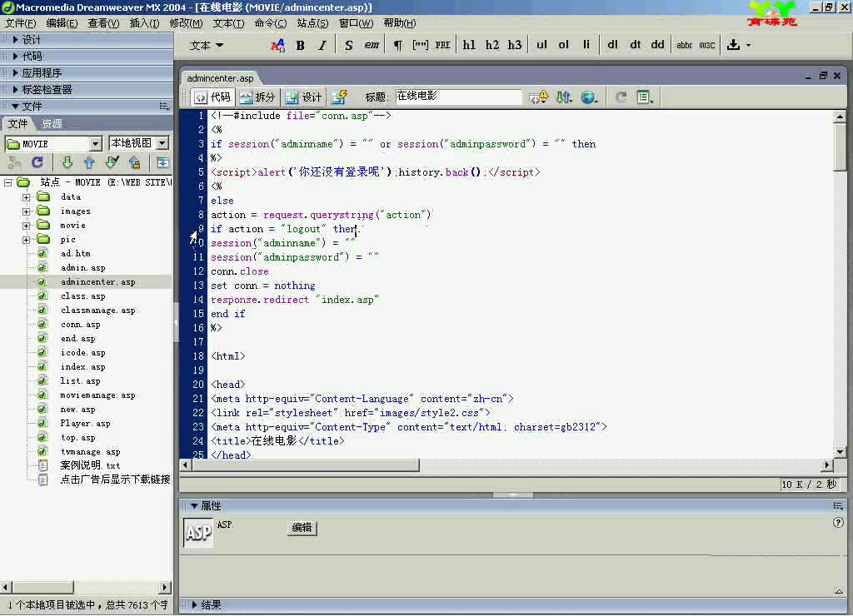The image size is (853, 616).
Task: Switch to Code view
Action: (x=212, y=97)
